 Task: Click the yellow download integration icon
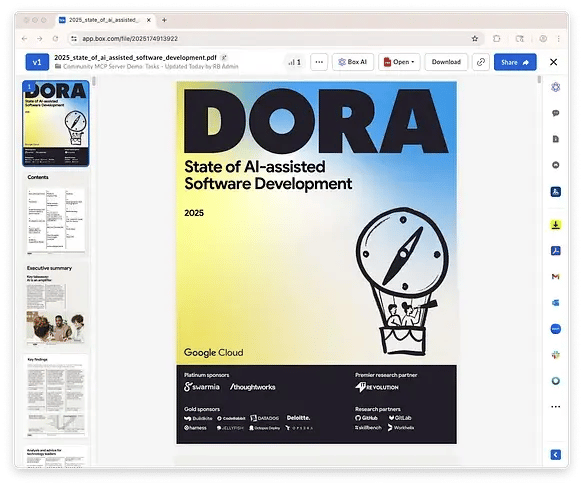pyautogui.click(x=555, y=225)
